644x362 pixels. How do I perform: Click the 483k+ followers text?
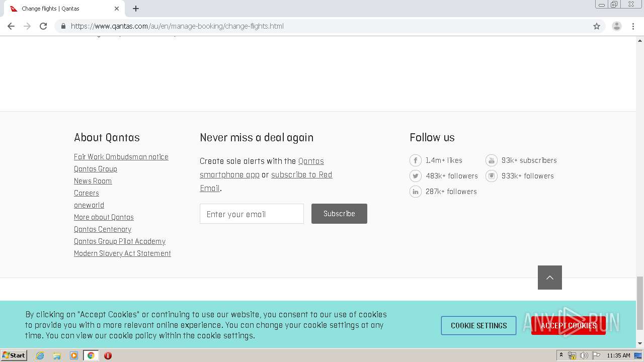[452, 176]
